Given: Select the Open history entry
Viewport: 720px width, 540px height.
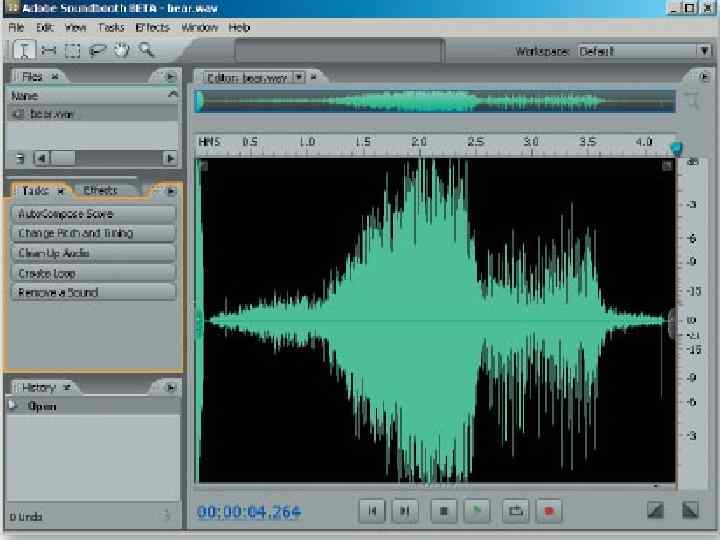Looking at the screenshot, I should coord(93,406).
